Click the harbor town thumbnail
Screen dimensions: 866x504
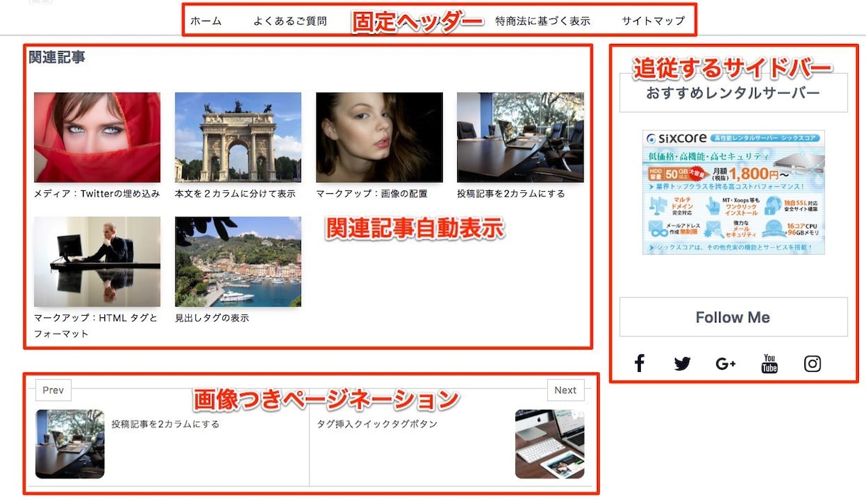tap(238, 262)
